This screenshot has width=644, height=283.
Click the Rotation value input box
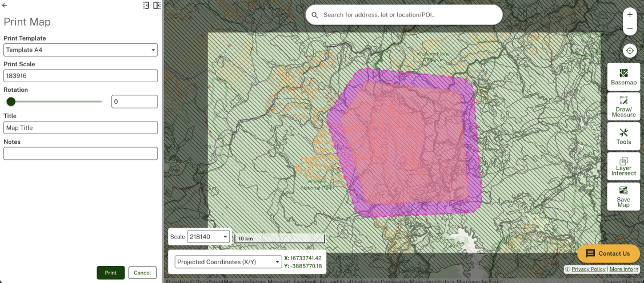coord(135,102)
